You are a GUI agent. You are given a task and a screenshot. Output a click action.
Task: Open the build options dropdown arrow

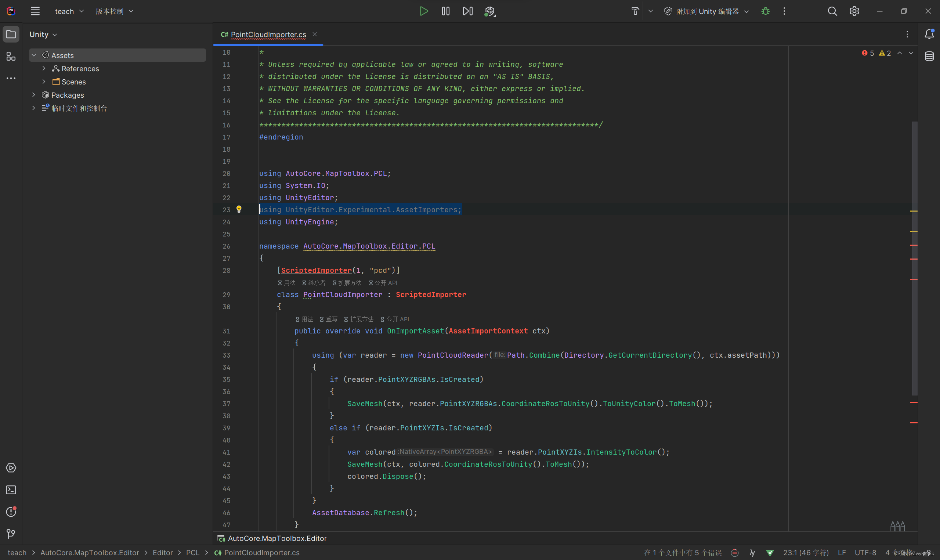coord(651,11)
